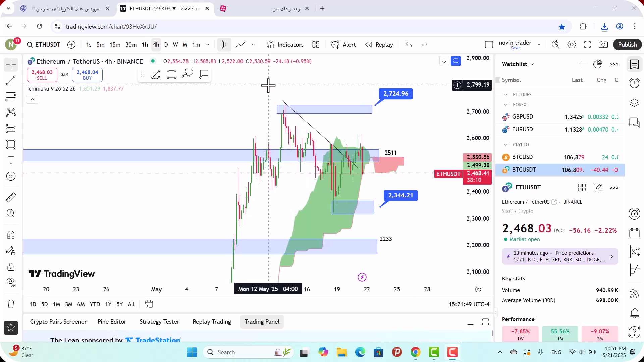Open the go to date calendar
The width and height of the screenshot is (644, 362).
pyautogui.click(x=149, y=304)
